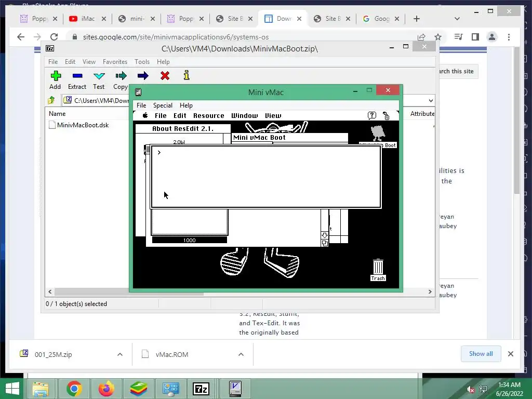532x399 pixels.
Task: Click the Name column header in 7-Zip
Action: click(57, 114)
